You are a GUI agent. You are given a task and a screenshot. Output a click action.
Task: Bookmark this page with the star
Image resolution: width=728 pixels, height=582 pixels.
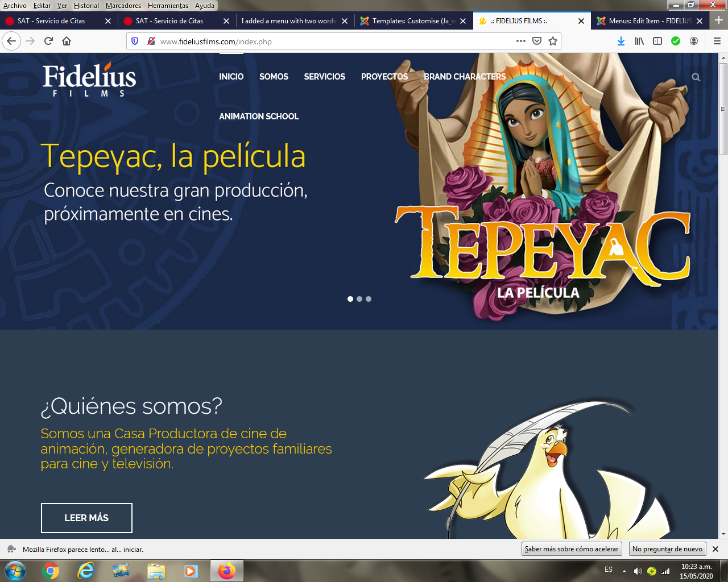click(x=552, y=41)
